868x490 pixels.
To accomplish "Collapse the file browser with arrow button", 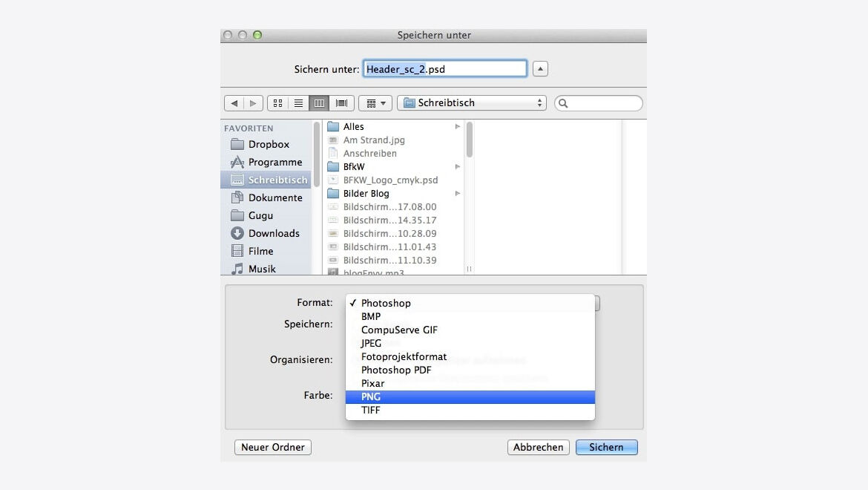I will click(541, 69).
